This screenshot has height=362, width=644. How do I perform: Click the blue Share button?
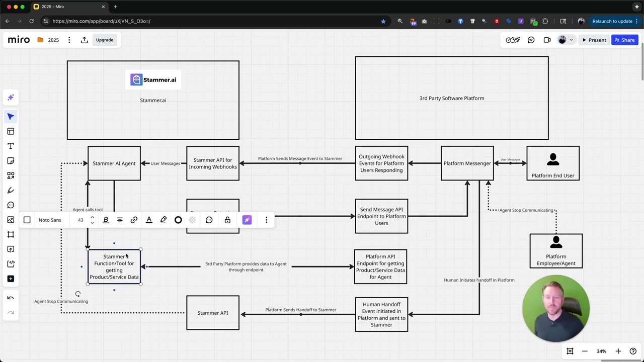[x=624, y=40]
